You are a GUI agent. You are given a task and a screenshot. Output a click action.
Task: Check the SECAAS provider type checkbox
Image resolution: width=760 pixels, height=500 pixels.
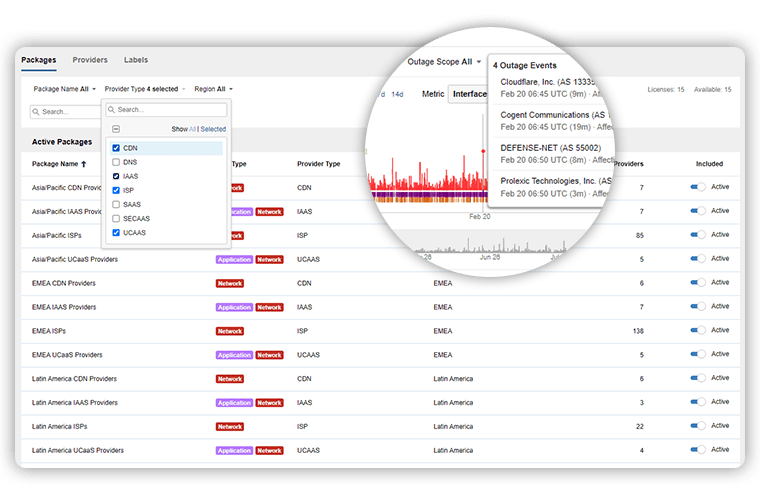(x=116, y=218)
